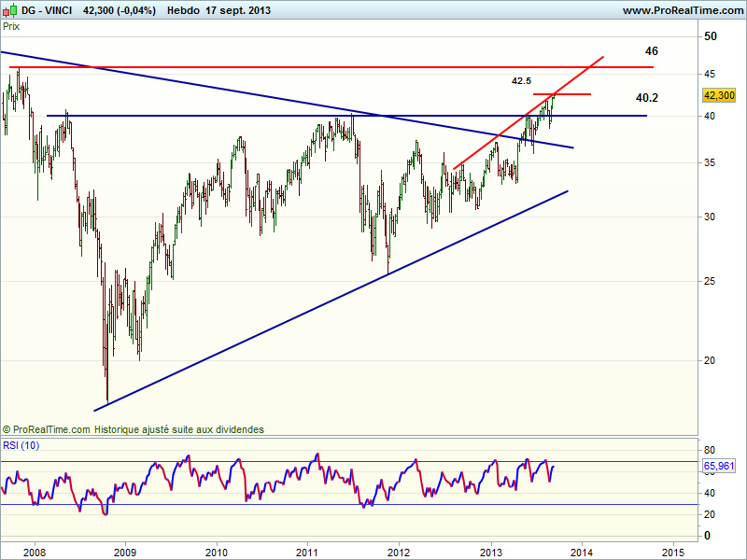This screenshot has width=747, height=560.
Task: Click the 42.5 text annotation
Action: 521,81
